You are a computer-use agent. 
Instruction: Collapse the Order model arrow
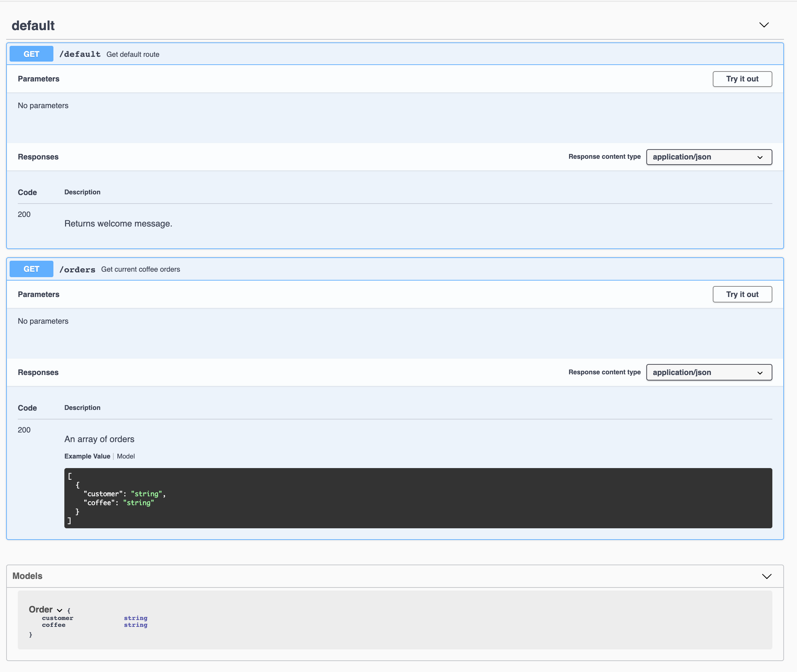coord(60,610)
